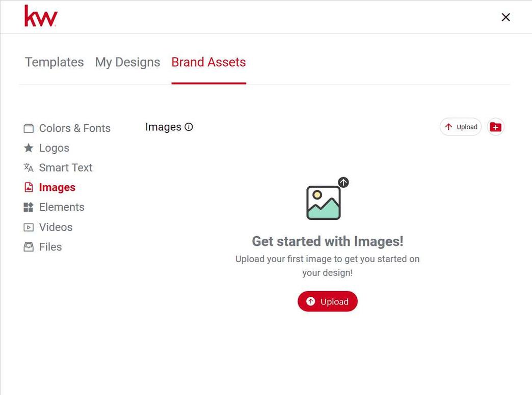Open the Elements section

click(62, 207)
